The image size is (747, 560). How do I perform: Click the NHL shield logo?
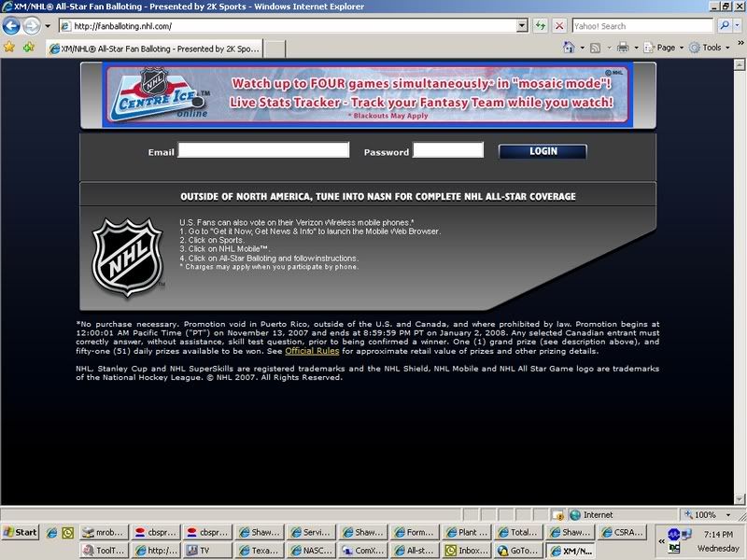pyautogui.click(x=128, y=258)
